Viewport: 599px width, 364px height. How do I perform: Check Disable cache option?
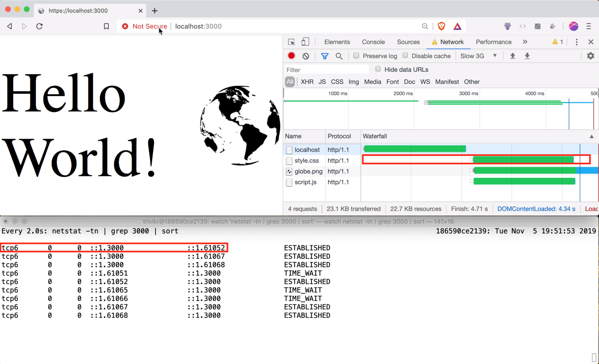pyautogui.click(x=405, y=56)
